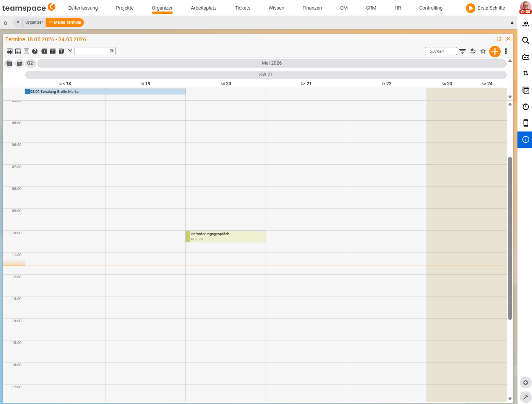Open the Organizer menu
Viewport: 532px width, 404px height.
pyautogui.click(x=162, y=8)
